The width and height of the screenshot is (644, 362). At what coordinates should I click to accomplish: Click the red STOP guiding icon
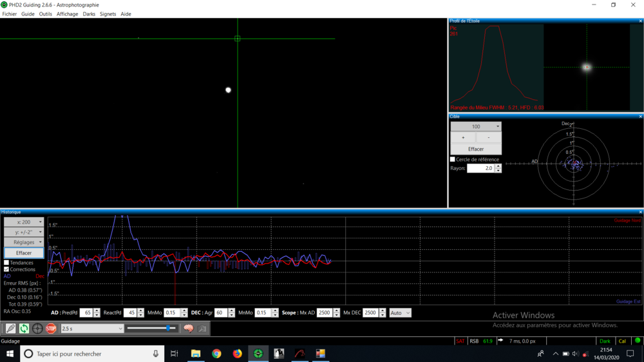click(x=51, y=329)
